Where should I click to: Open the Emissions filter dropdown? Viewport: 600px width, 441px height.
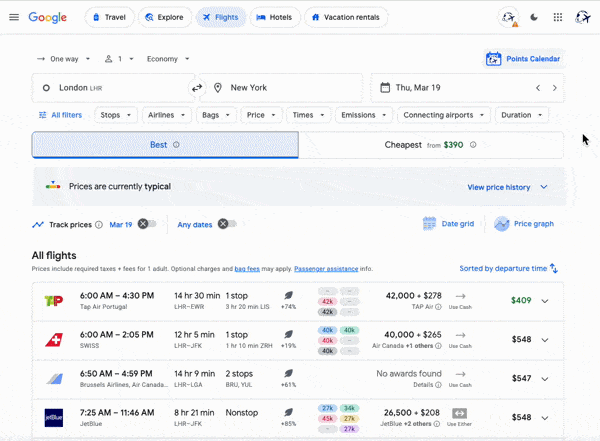click(364, 115)
